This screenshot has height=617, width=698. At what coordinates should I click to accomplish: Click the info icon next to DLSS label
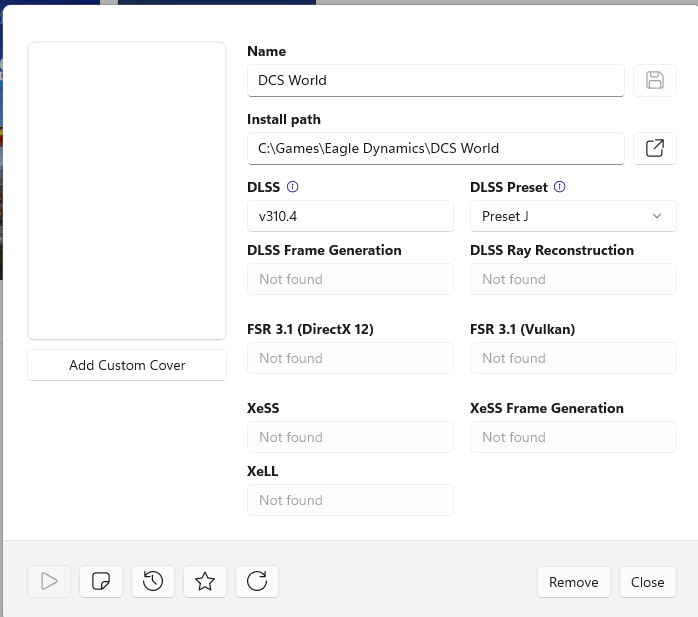tap(293, 187)
